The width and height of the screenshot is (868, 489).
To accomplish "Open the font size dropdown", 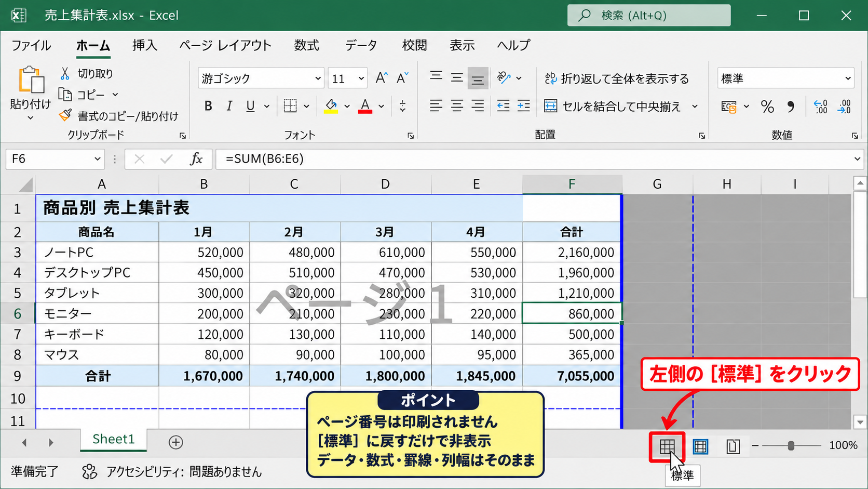I will 361,78.
